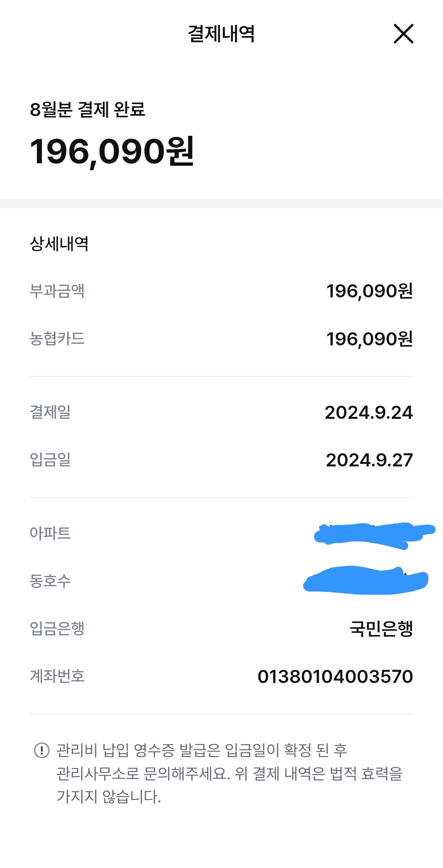Select the 입금은행 label

(57, 628)
